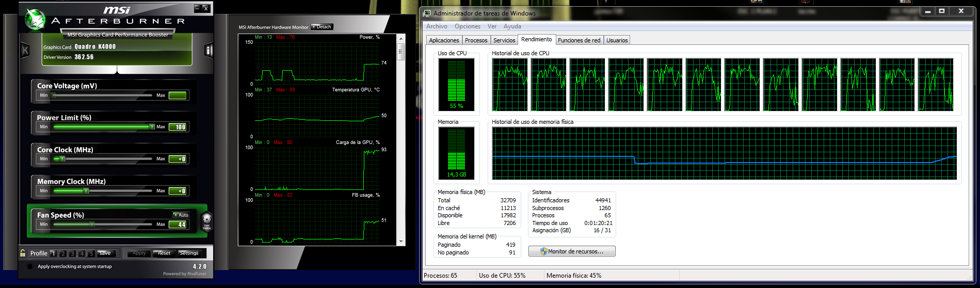Screen dimensions: 980x288
Task: Click Hardware Monitor scrollbar down arrow
Action: (x=400, y=242)
